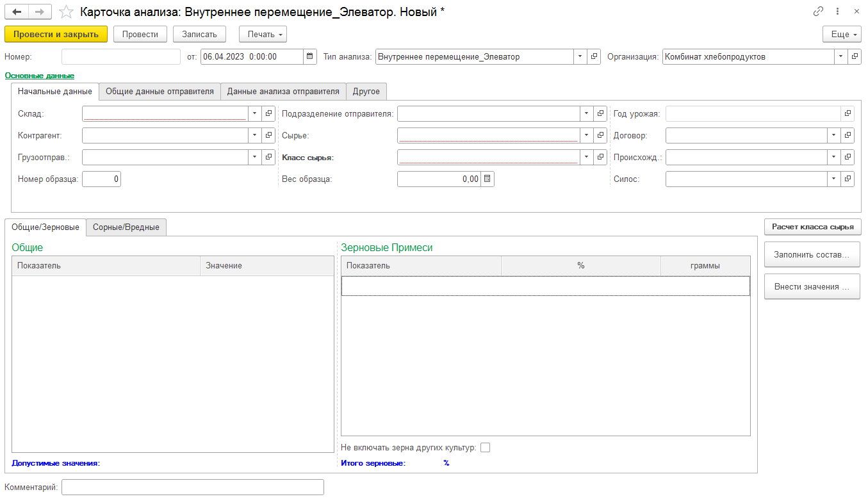Focus the Комментарий input field

pyautogui.click(x=193, y=487)
